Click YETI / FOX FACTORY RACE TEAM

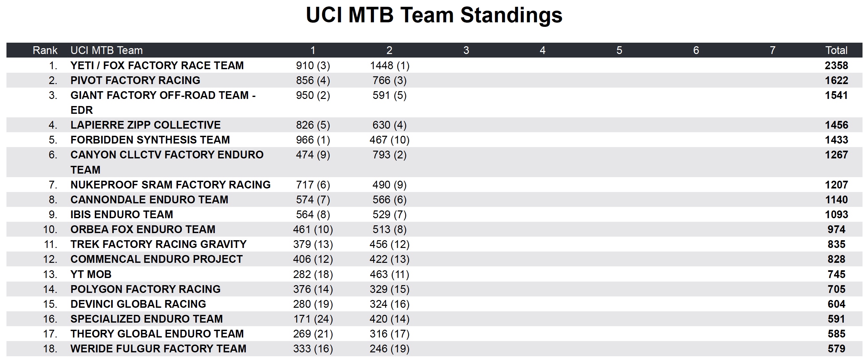pos(157,65)
